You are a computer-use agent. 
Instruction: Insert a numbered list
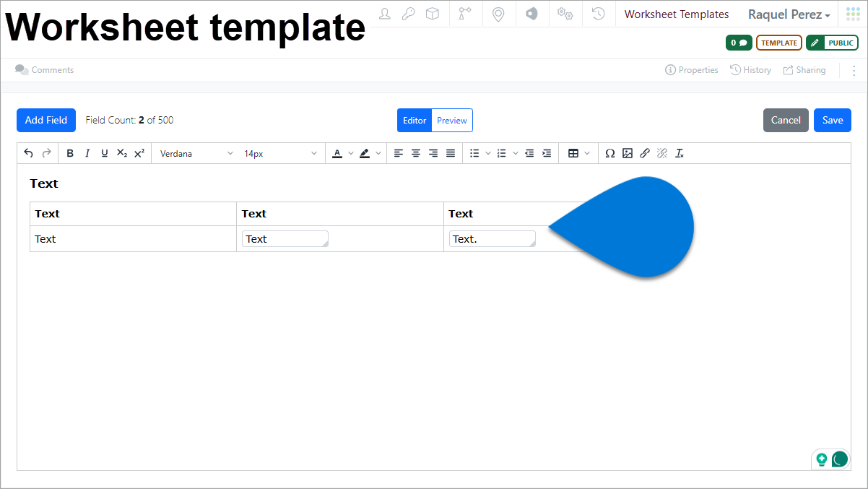pos(502,153)
